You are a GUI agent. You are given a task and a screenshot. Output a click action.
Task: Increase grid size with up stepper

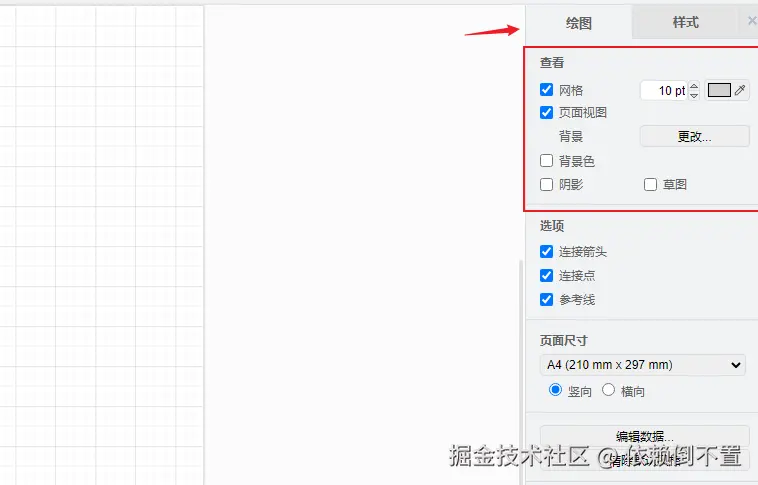point(694,86)
